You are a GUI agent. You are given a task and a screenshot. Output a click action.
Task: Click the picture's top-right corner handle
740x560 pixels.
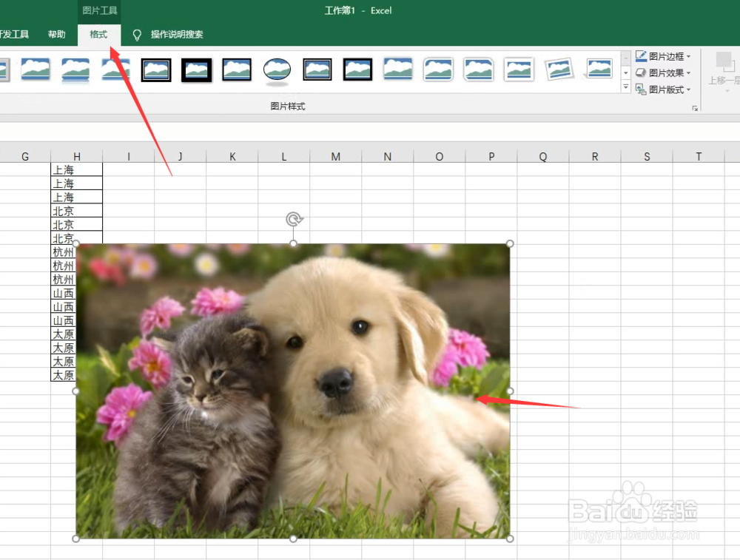click(510, 243)
